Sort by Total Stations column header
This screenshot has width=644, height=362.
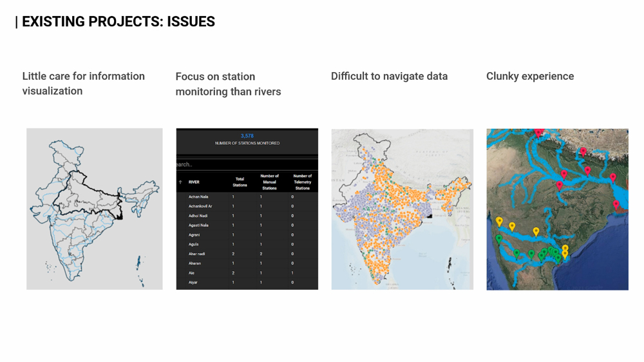tap(240, 182)
